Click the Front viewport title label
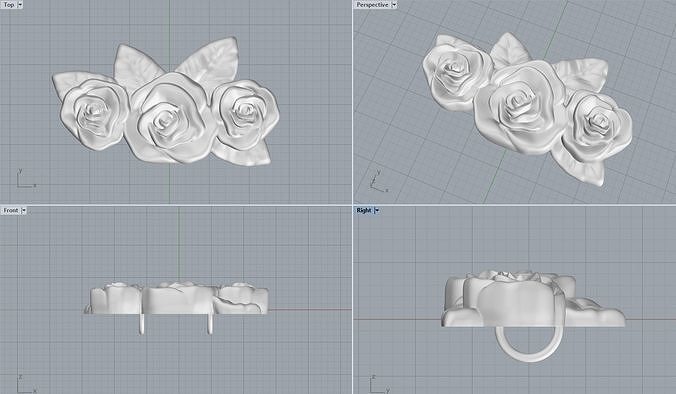Viewport: 676px width, 394px height. (11, 210)
